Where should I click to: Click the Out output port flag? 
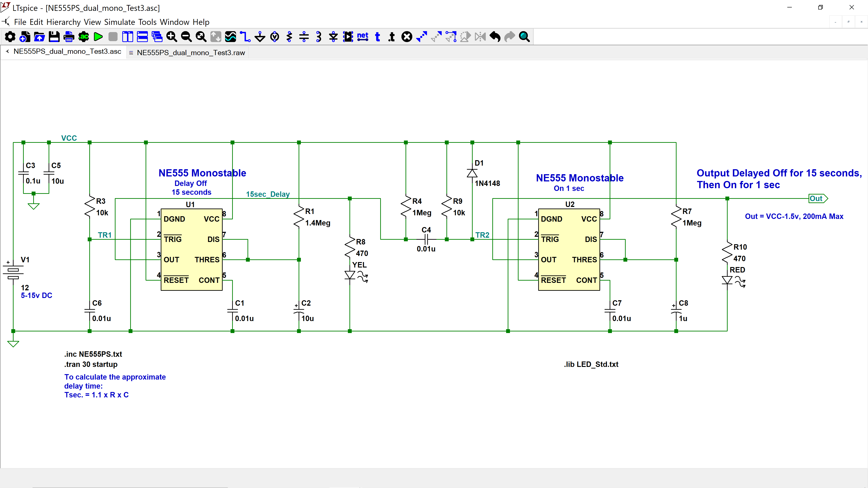click(x=818, y=198)
